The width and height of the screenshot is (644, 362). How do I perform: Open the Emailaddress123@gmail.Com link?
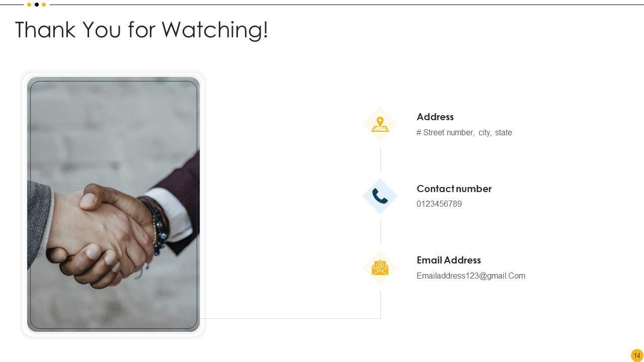coord(471,276)
